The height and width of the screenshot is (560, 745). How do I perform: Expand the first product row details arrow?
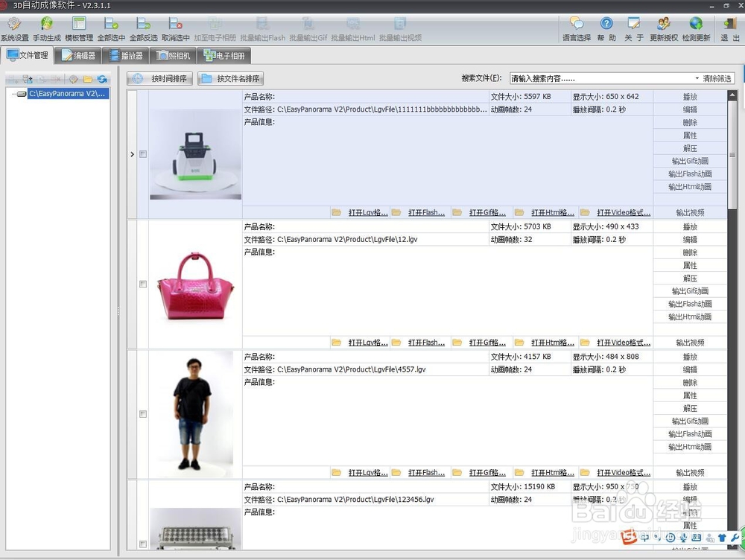pos(132,154)
